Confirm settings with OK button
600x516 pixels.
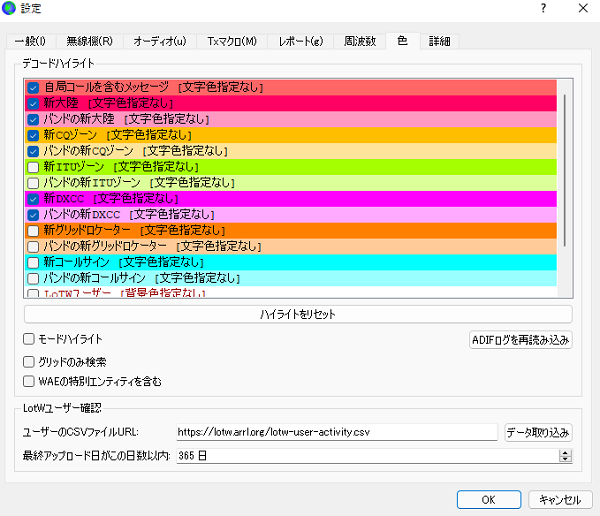click(487, 499)
